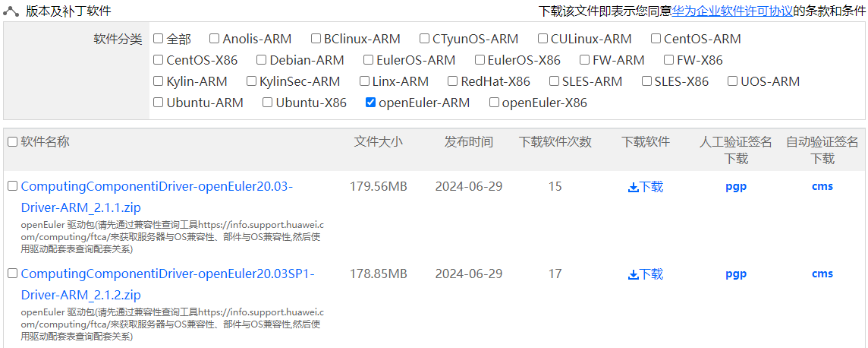The height and width of the screenshot is (348, 868).
Task: Open ComputingComponentiDriver-openEuler20.03 Driver-ARM_2.1.1.zip link
Action: pos(156,198)
